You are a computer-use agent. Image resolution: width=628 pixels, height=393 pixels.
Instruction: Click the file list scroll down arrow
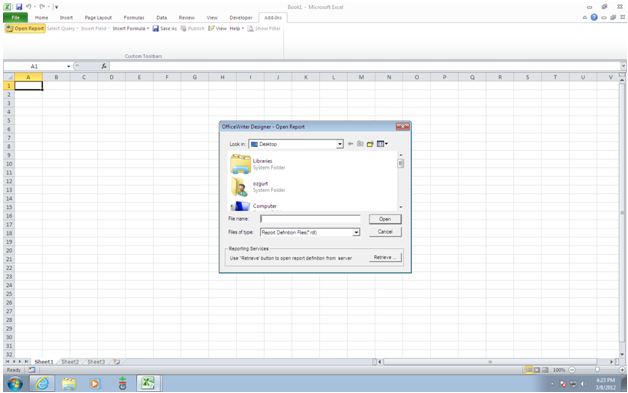[x=401, y=207]
